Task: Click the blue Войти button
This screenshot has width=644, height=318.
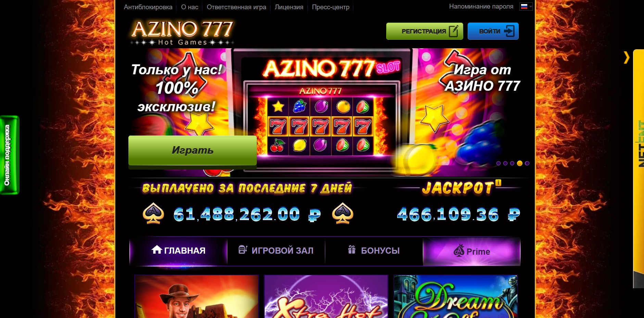Action: (x=493, y=31)
